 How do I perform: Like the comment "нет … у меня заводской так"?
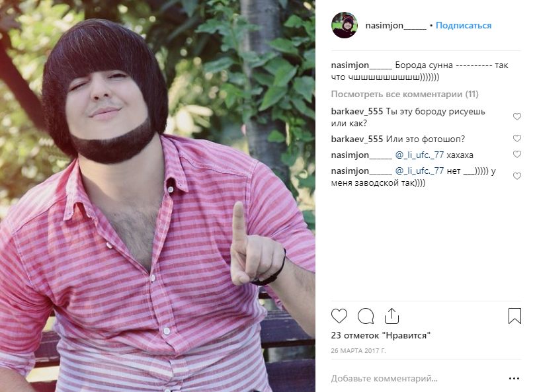coord(517,171)
